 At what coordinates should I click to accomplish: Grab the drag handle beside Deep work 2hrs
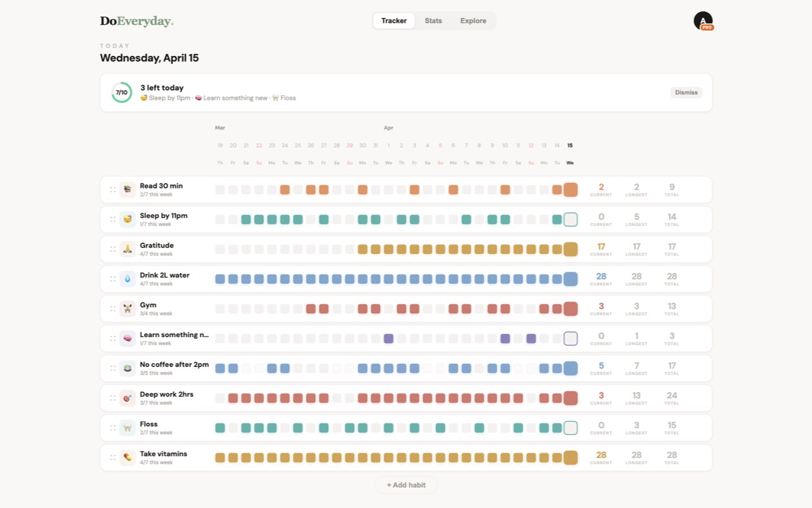[x=113, y=398]
